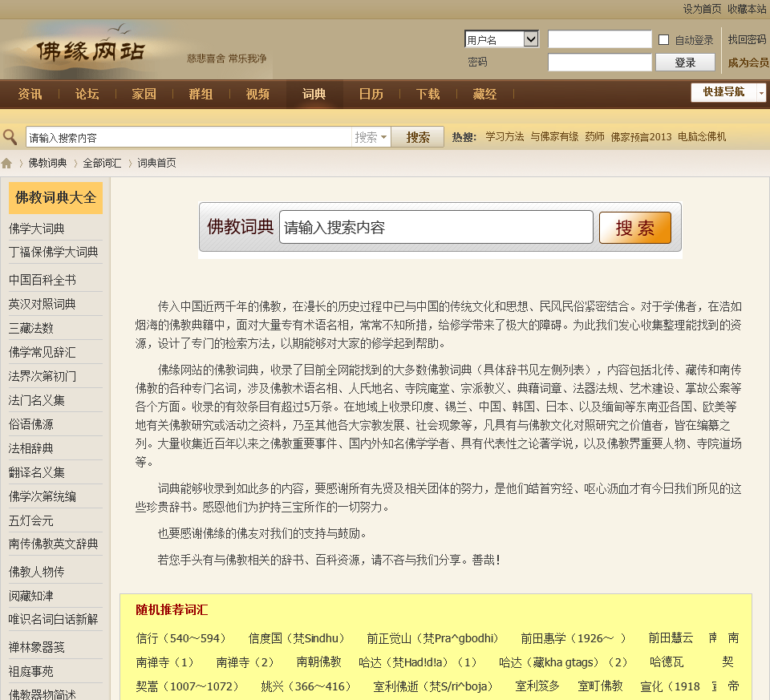Open the 群组 nav tab
This screenshot has width=770, height=700.
201,94
